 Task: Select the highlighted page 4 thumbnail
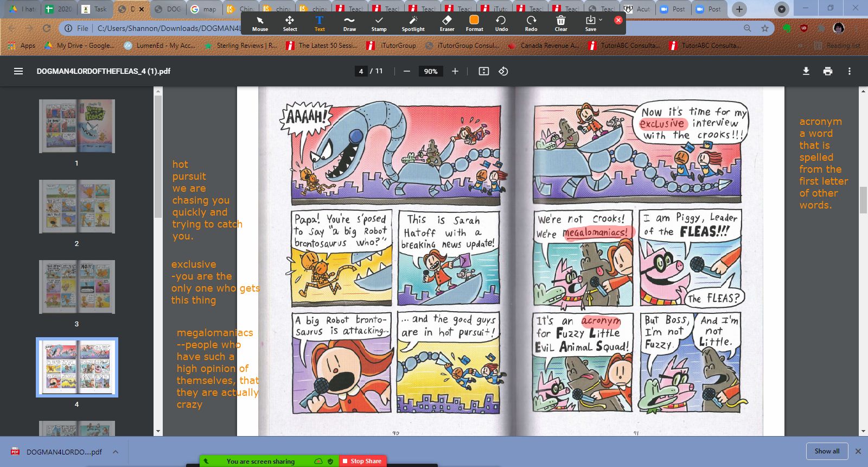tap(77, 367)
